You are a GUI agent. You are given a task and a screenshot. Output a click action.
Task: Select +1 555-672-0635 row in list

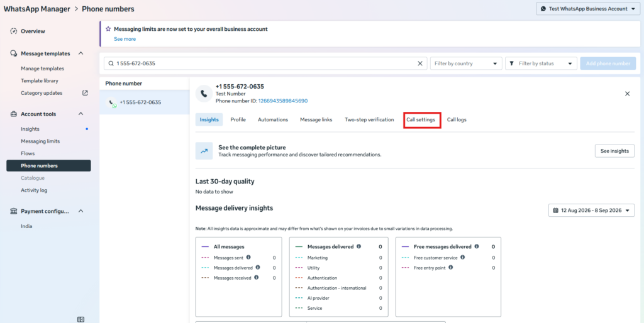(144, 102)
